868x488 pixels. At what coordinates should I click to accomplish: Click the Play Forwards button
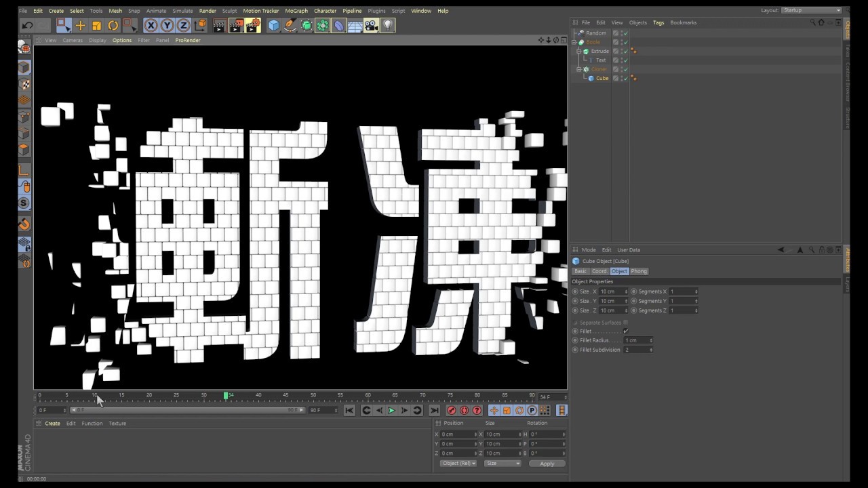point(391,410)
